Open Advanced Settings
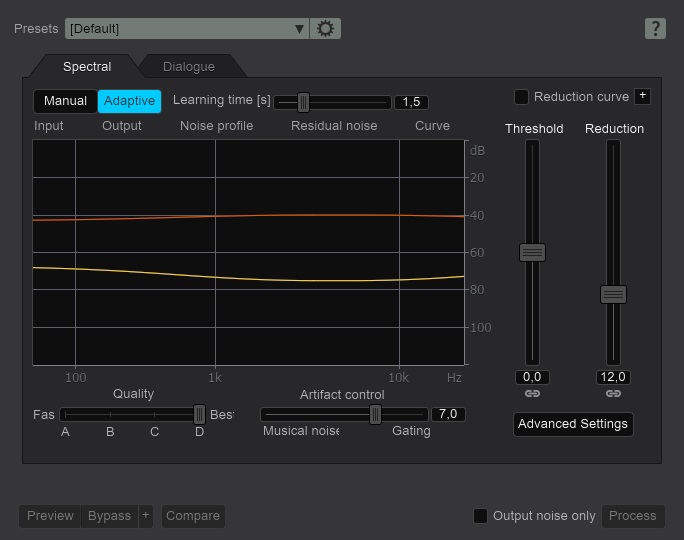This screenshot has height=540, width=684. click(573, 424)
